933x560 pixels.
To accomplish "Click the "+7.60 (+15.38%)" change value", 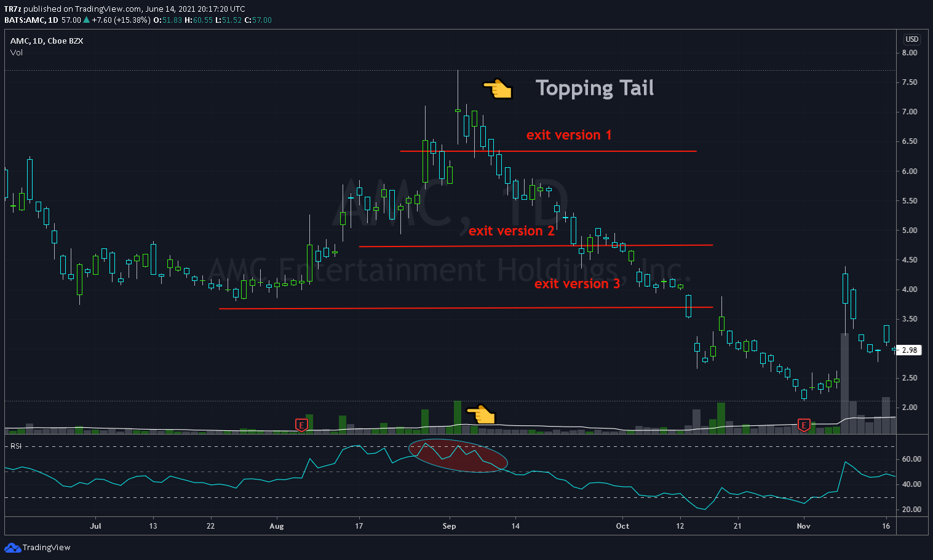I will tap(121, 20).
